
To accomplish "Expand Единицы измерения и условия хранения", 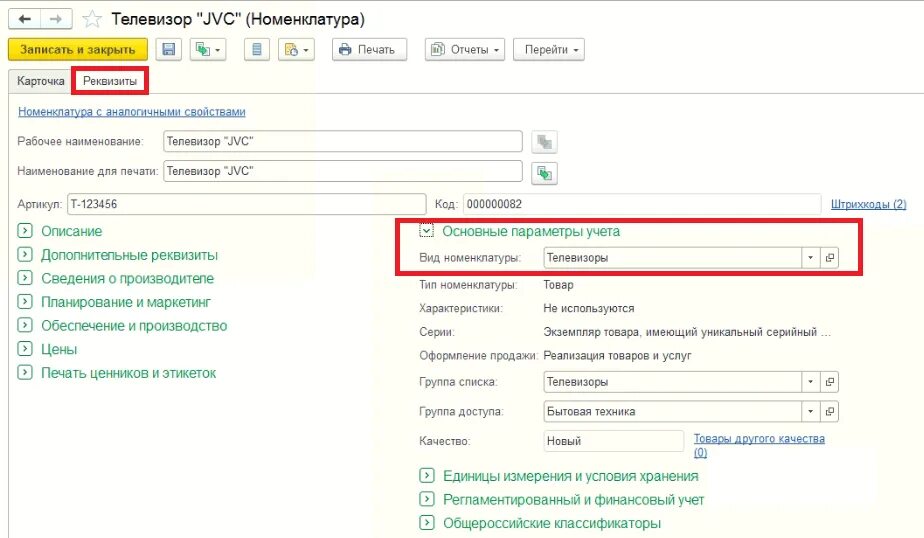I will pyautogui.click(x=427, y=475).
